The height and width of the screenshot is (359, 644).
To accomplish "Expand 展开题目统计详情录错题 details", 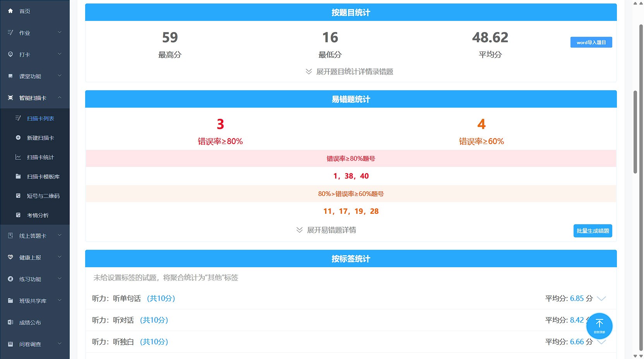I will click(349, 72).
